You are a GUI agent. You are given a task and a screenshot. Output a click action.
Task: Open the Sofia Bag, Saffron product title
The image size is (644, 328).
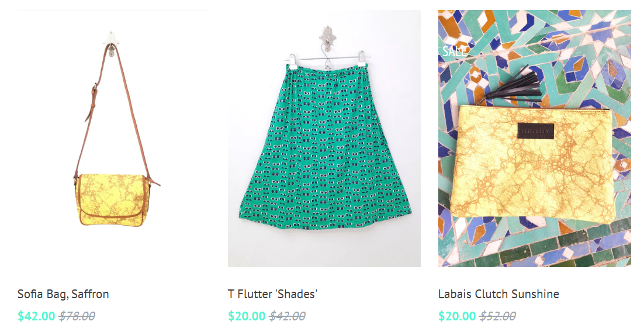[63, 294]
